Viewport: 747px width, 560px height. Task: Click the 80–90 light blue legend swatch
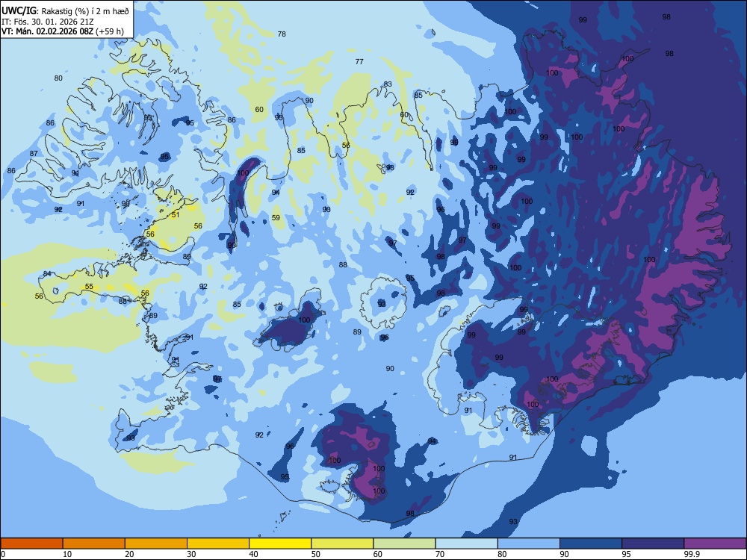pos(529,544)
